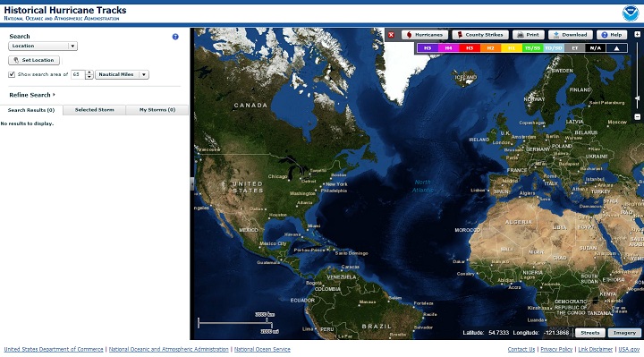Switch the basemap to Streets
Viewport: 644px width, 357px height.
589,333
